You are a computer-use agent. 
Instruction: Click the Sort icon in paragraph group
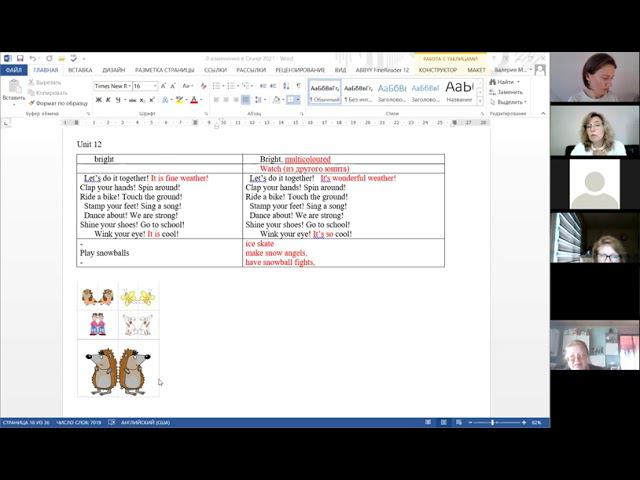tap(287, 86)
